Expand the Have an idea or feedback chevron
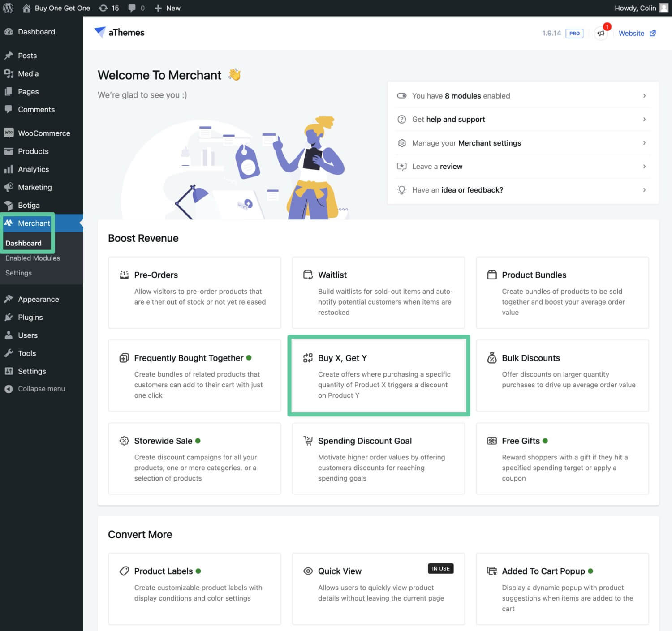Viewport: 672px width, 631px height. coord(644,190)
